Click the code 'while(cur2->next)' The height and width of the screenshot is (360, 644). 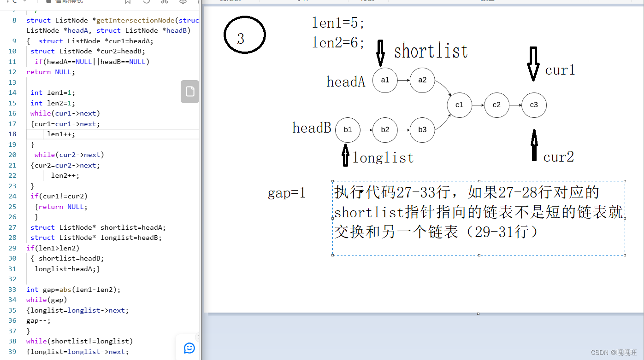tap(69, 155)
